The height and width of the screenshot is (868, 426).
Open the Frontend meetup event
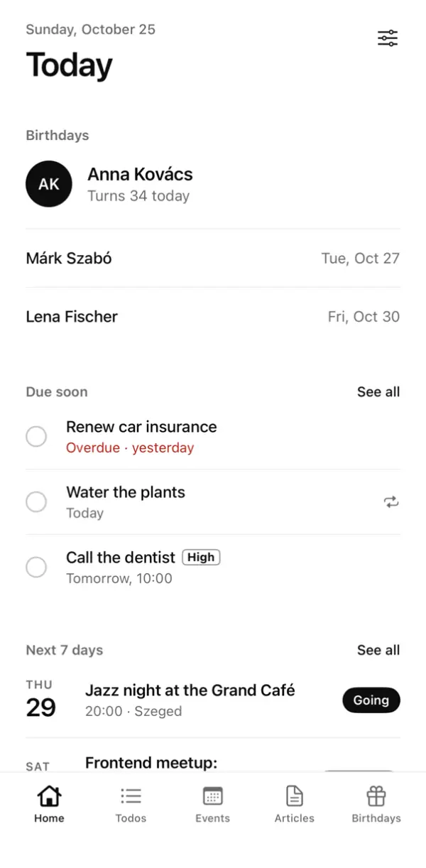pos(213,756)
